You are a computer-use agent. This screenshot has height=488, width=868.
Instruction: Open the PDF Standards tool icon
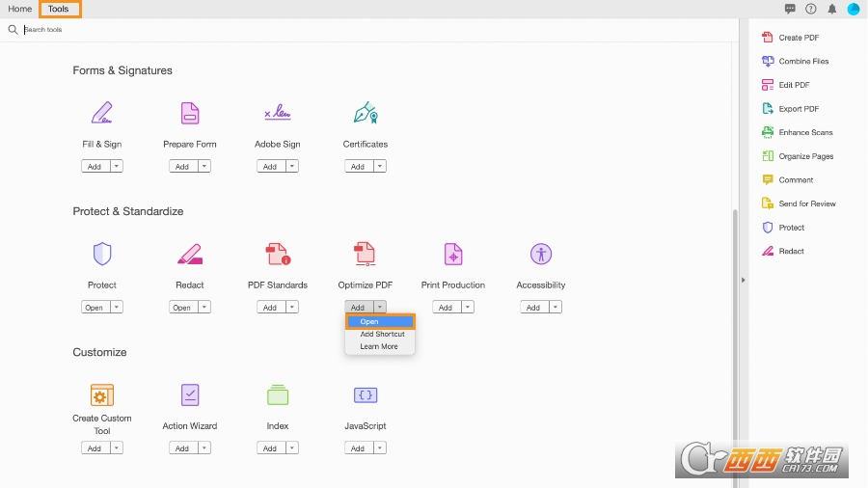tap(278, 254)
